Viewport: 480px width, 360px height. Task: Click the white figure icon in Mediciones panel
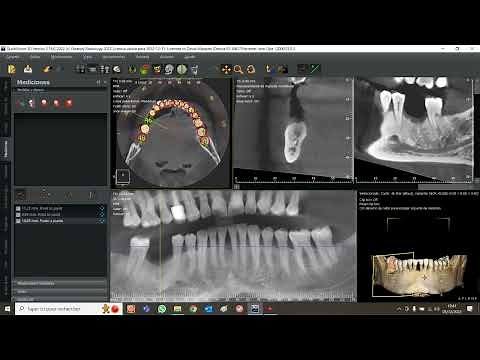click(31, 103)
